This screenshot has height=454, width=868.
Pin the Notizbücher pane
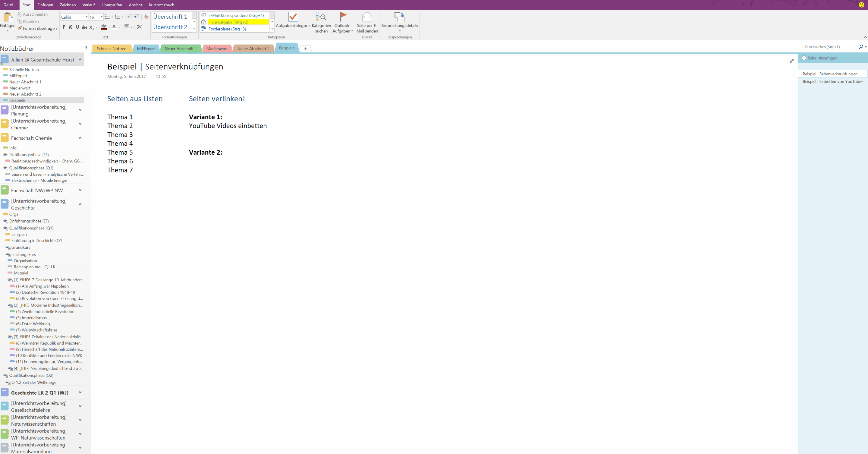tap(86, 48)
